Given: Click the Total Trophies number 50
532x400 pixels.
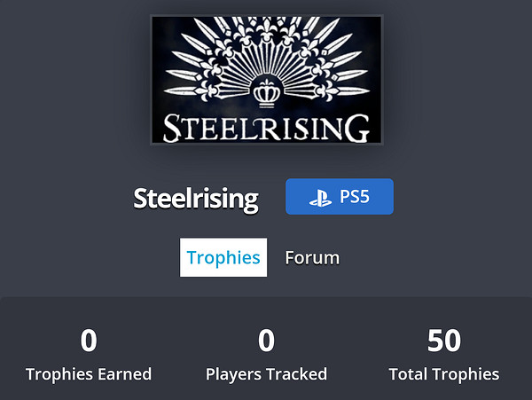Looking at the screenshot, I should click(x=443, y=341).
